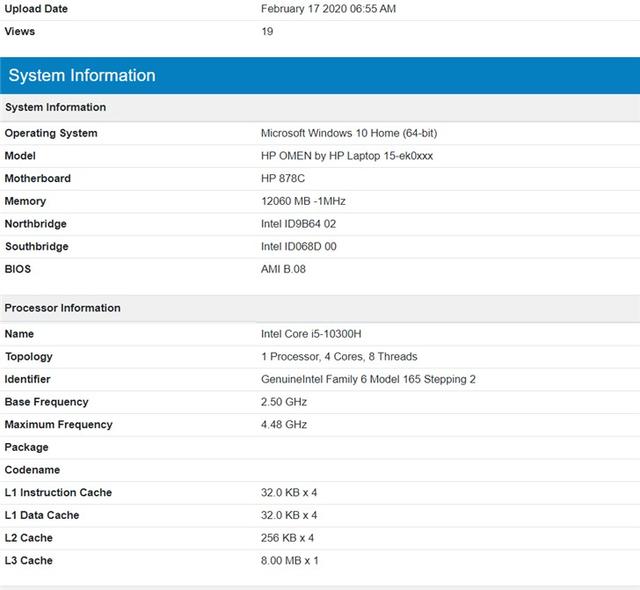This screenshot has width=640, height=590.
Task: Click the Processor Information section heading
Action: point(62,308)
